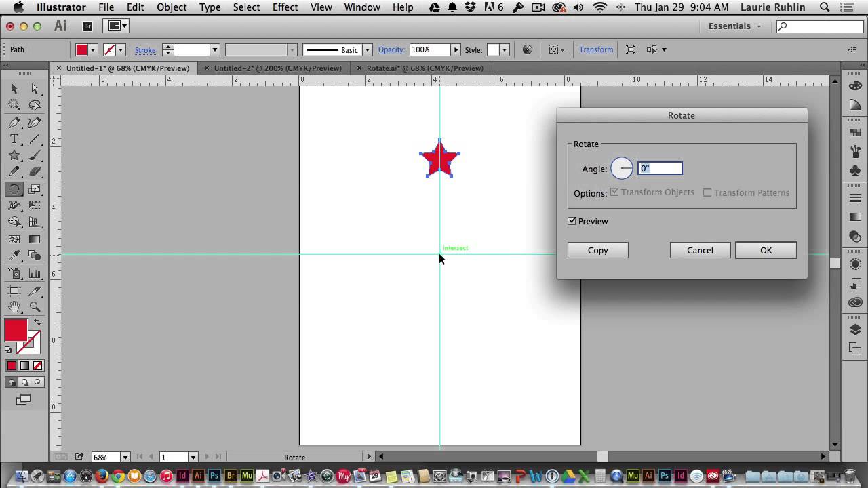
Task: Open the Effect menu
Action: tap(285, 7)
